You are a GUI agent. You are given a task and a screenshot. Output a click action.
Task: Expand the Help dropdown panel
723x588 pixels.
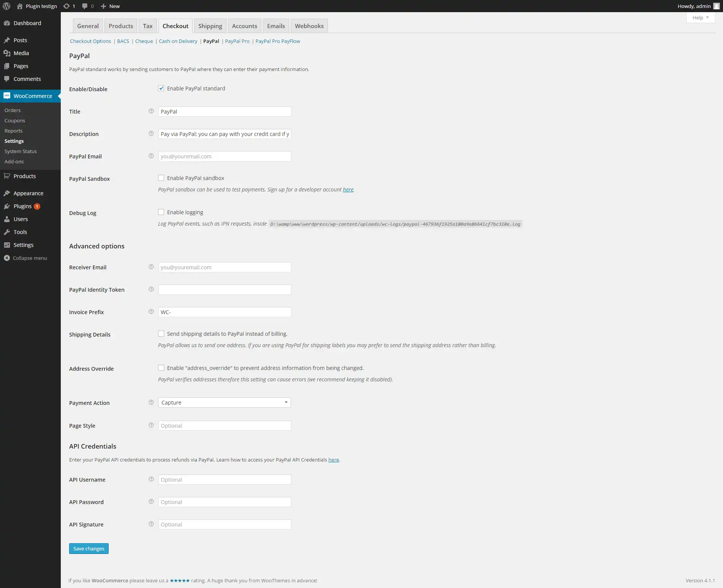pyautogui.click(x=701, y=17)
